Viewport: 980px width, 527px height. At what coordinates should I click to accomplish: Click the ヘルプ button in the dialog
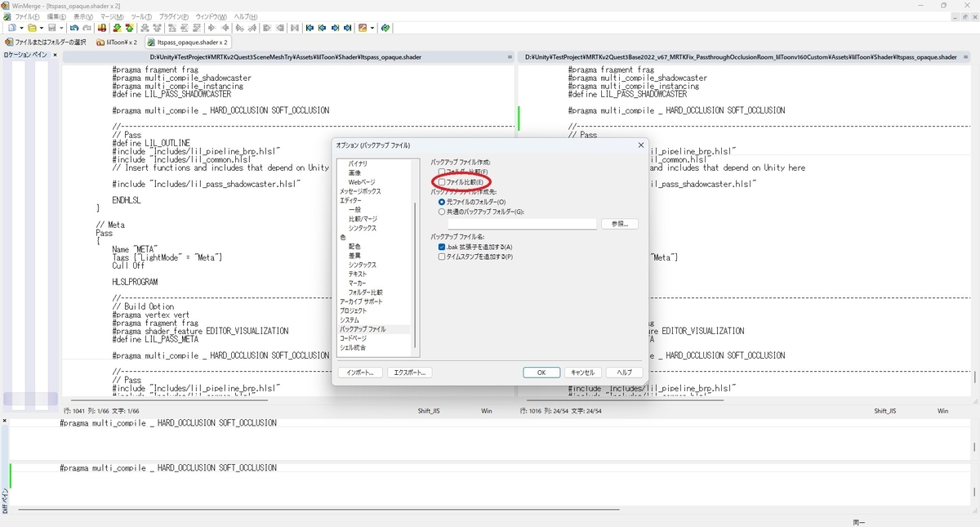point(625,373)
